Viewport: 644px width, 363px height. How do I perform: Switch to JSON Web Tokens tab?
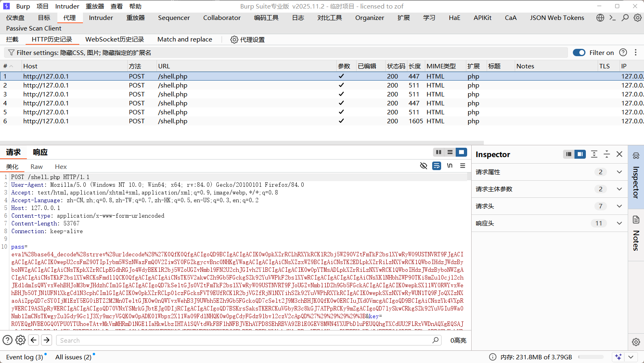(x=557, y=17)
